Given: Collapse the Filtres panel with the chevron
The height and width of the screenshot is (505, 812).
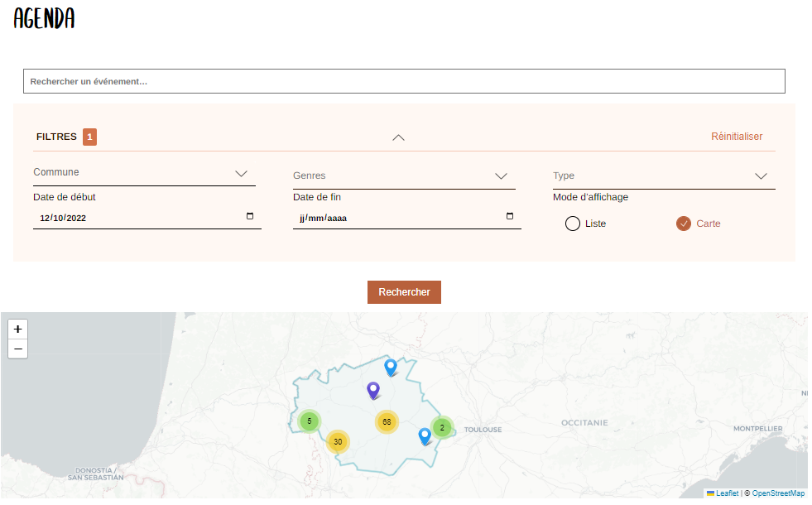Looking at the screenshot, I should tap(398, 137).
